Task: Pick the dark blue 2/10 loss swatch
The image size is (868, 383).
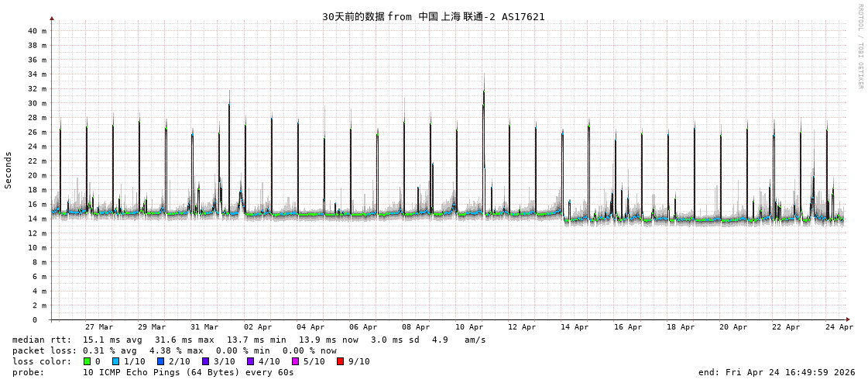Action: [161, 361]
